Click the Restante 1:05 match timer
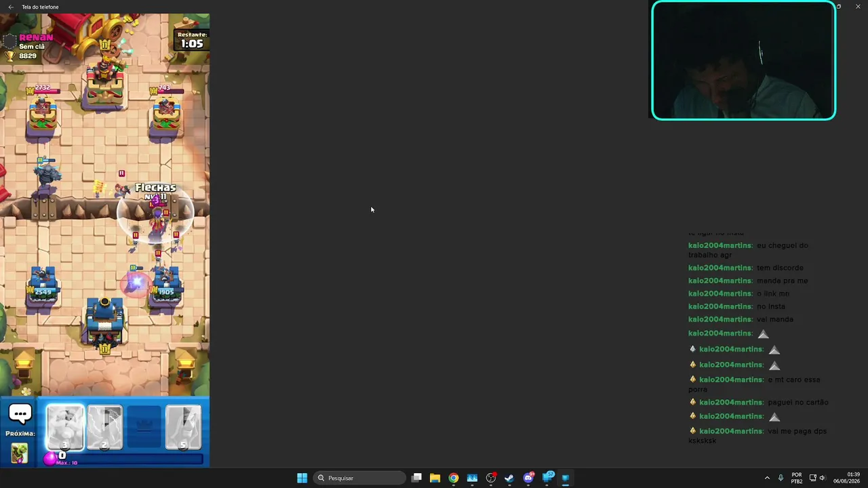This screenshot has width=868, height=488. 192,40
